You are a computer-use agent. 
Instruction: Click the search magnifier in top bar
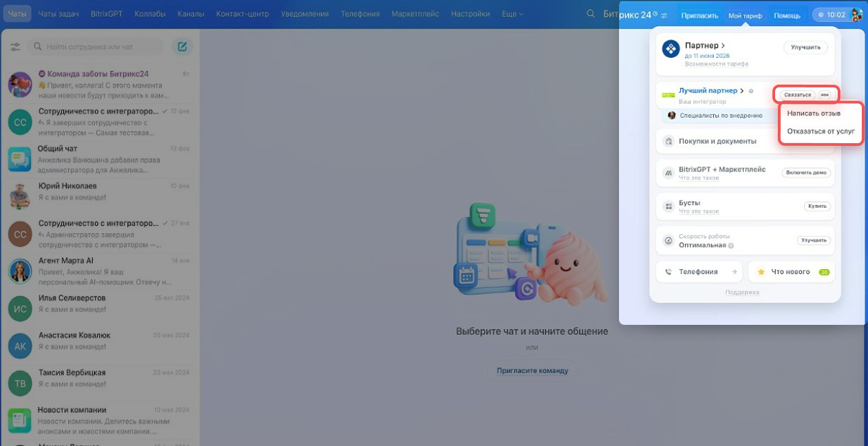590,14
